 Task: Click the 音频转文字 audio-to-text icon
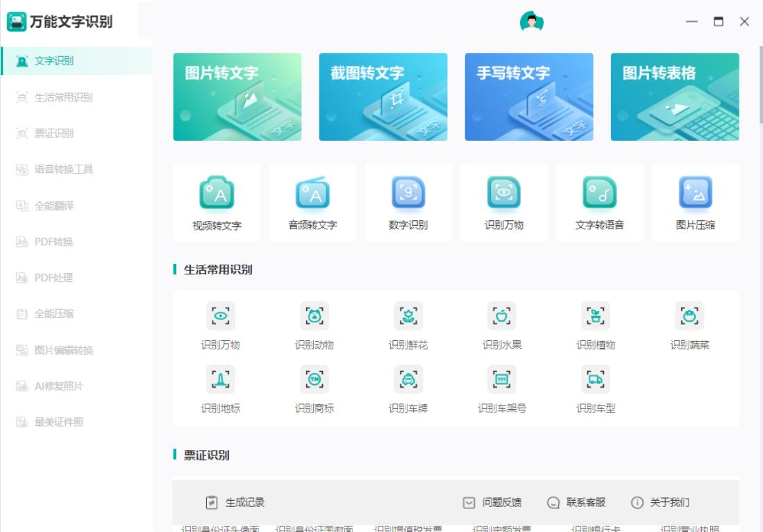312,192
